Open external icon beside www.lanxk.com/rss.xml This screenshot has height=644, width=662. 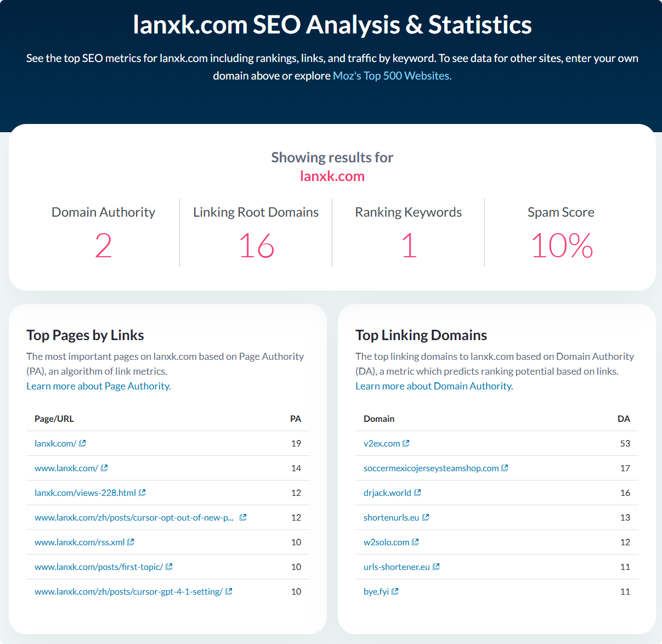(131, 542)
